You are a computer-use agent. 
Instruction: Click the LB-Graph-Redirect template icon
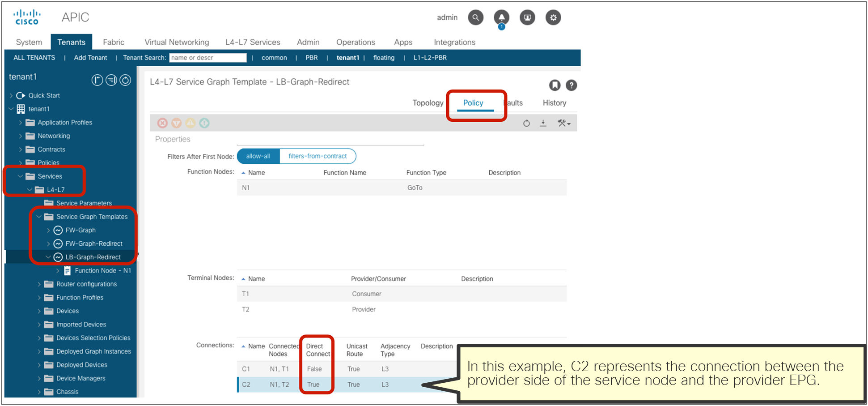[x=58, y=257]
